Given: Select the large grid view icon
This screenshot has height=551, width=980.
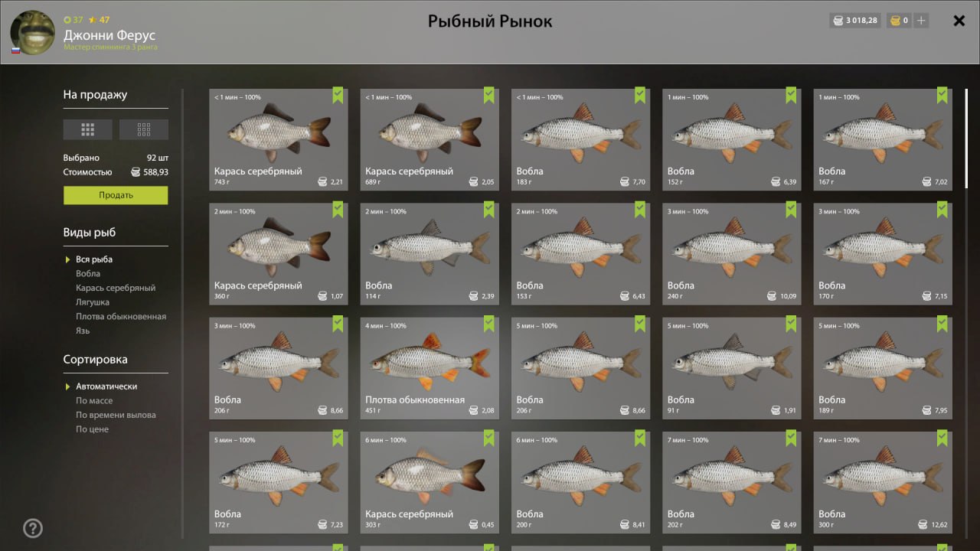Looking at the screenshot, I should 87,129.
